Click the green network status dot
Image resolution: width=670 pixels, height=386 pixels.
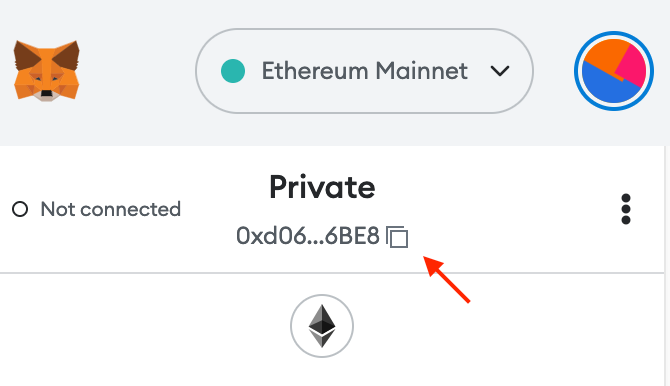[233, 71]
